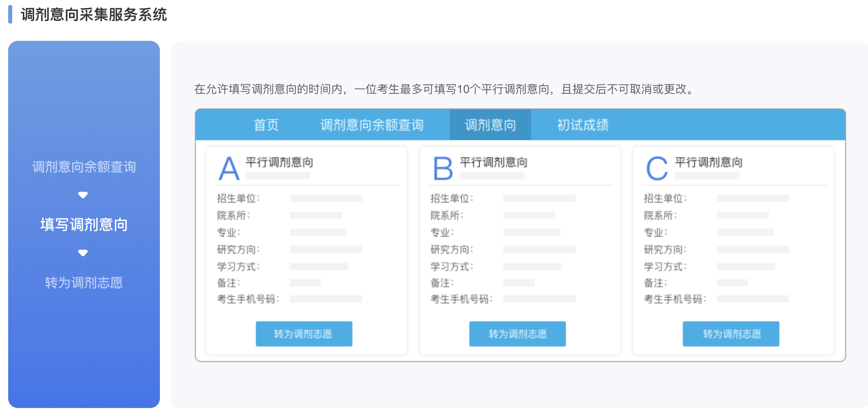Switch to the 调剂意向余额查询 tab
Screen dimensions: 868x417
[372, 125]
